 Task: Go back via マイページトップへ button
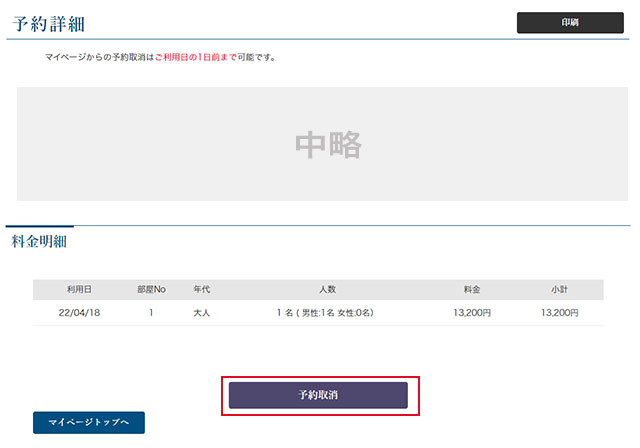coord(89,423)
